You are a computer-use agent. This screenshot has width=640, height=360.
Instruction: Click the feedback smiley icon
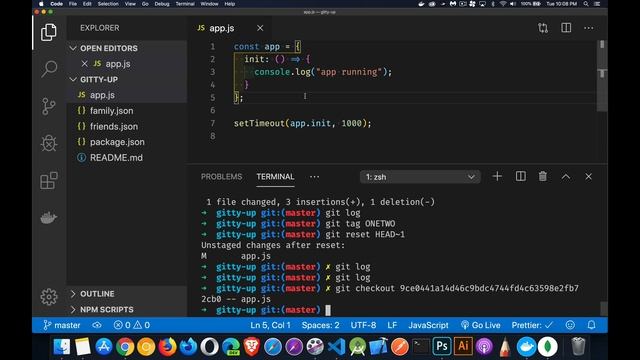pyautogui.click(x=570, y=325)
